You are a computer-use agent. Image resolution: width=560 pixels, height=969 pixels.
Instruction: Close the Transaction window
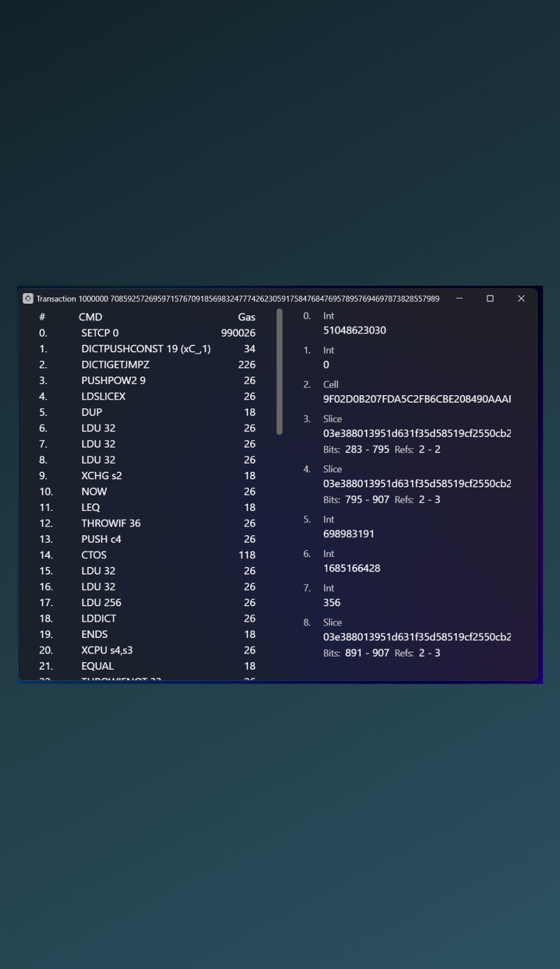521,299
